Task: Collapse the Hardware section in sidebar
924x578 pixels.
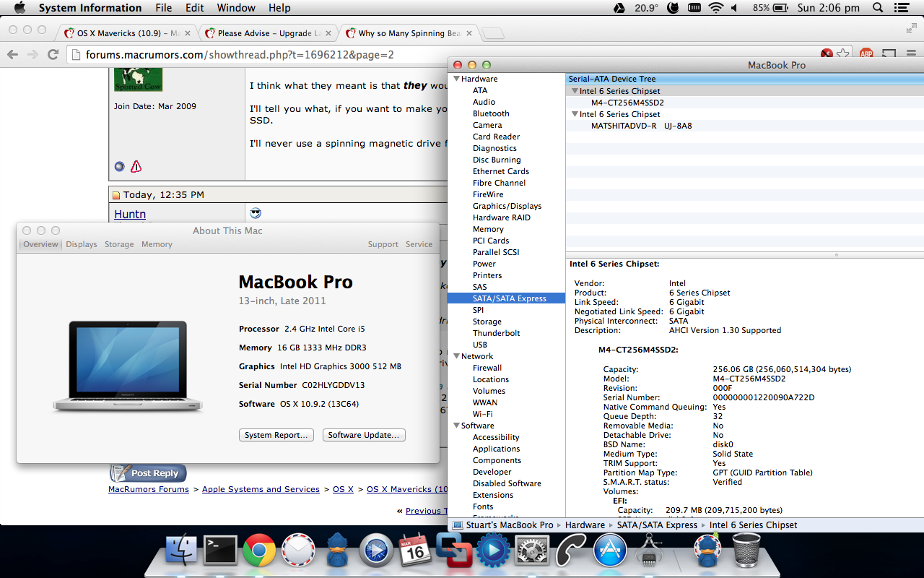Action: 456,79
